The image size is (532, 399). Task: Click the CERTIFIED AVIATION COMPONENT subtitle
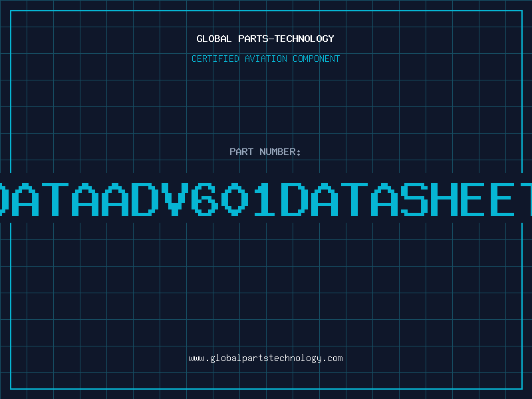[265, 59]
